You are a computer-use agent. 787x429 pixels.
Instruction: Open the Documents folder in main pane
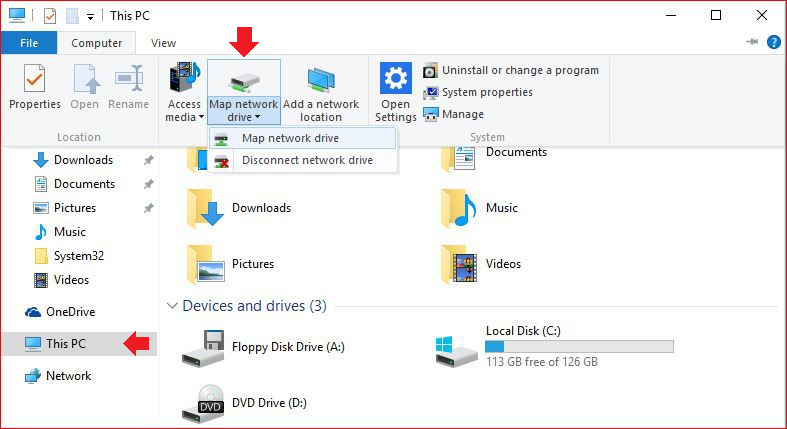[x=493, y=157]
